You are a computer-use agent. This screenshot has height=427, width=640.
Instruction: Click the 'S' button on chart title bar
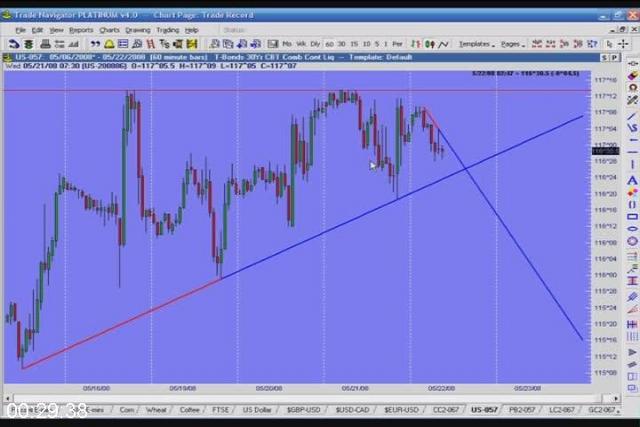coord(604,58)
